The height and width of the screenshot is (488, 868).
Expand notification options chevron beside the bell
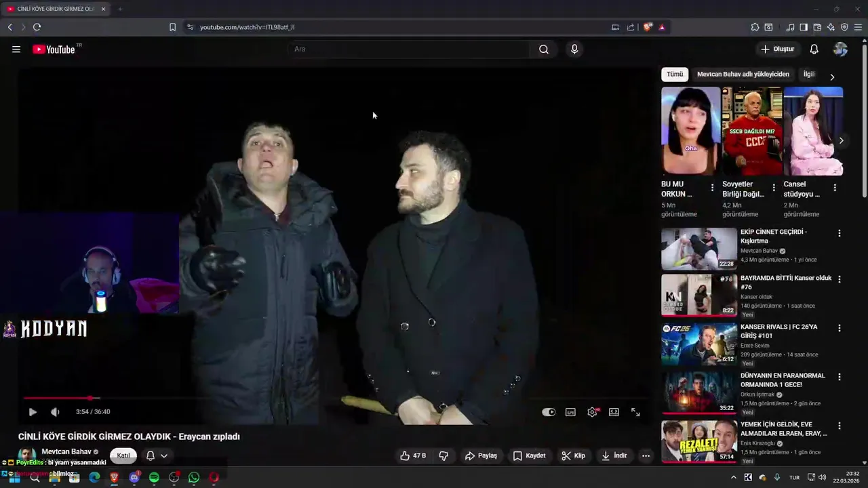pos(164,456)
